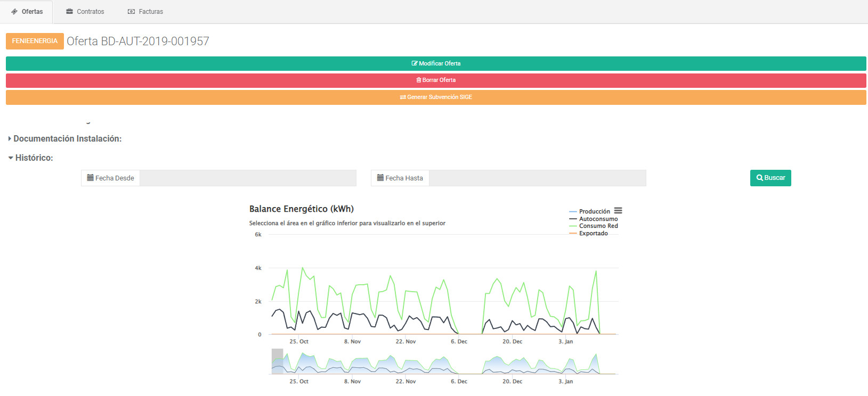This screenshot has width=868, height=396.
Task: Toggle the Consumo Red legend series
Action: pyautogui.click(x=594, y=226)
